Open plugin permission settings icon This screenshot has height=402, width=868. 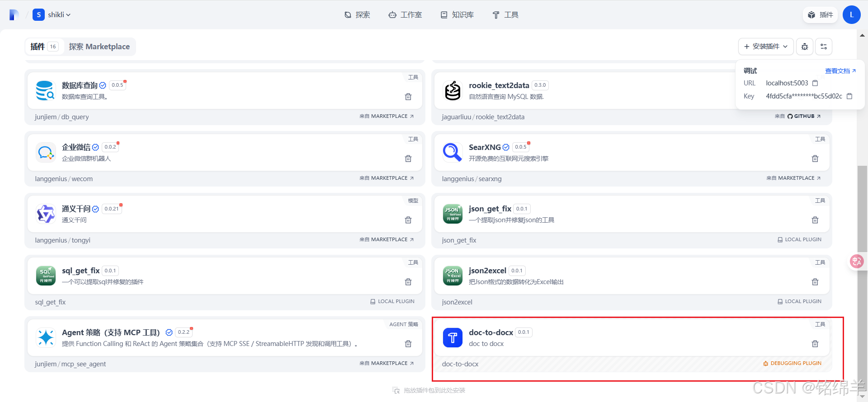click(824, 47)
